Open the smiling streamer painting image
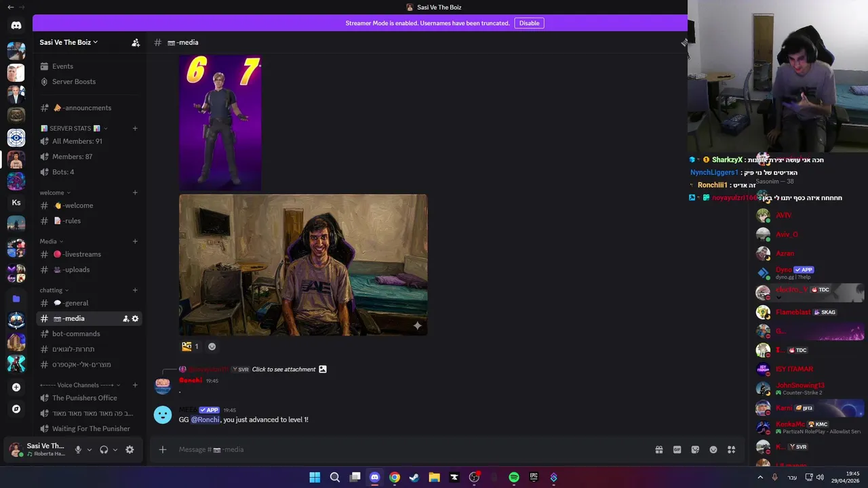 (303, 265)
